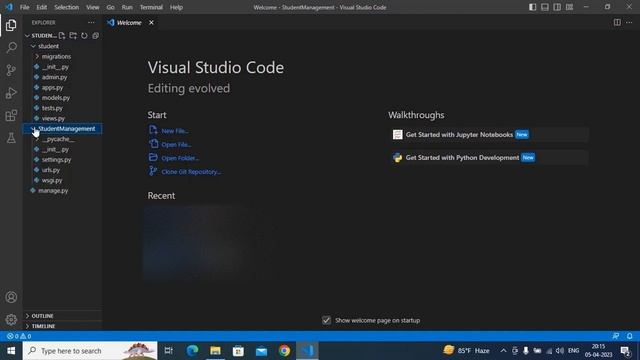Open urls.py file
This screenshot has height=360, width=640.
tap(51, 170)
